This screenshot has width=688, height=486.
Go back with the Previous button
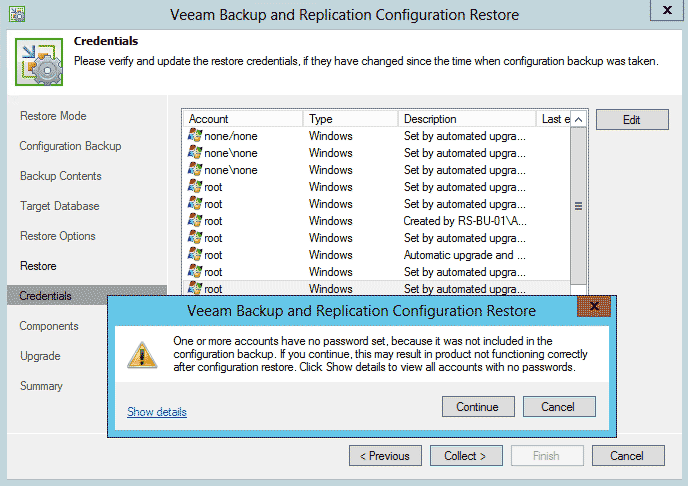(x=385, y=456)
